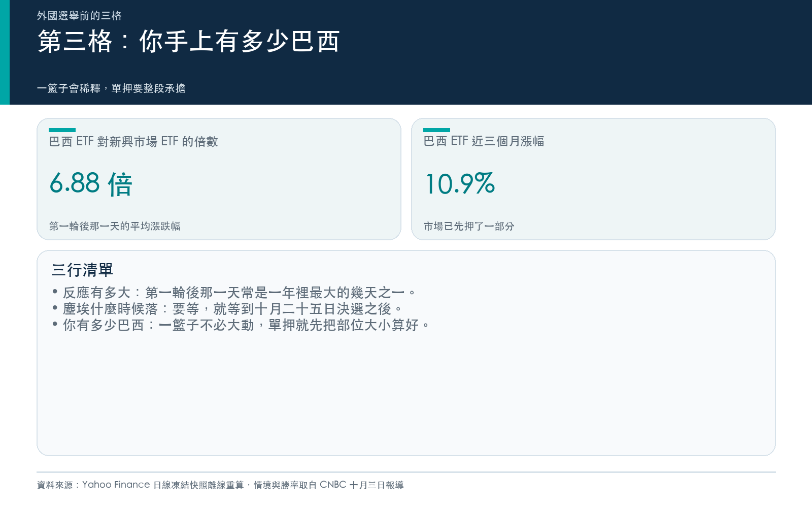Click the label 巴西 ETF 對新興市場 ETF 的倍數

click(x=133, y=142)
